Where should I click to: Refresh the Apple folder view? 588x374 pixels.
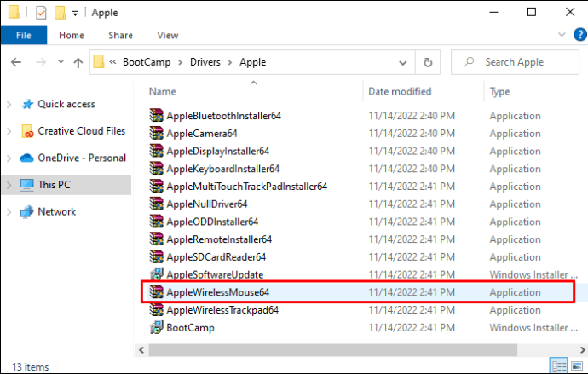[428, 62]
